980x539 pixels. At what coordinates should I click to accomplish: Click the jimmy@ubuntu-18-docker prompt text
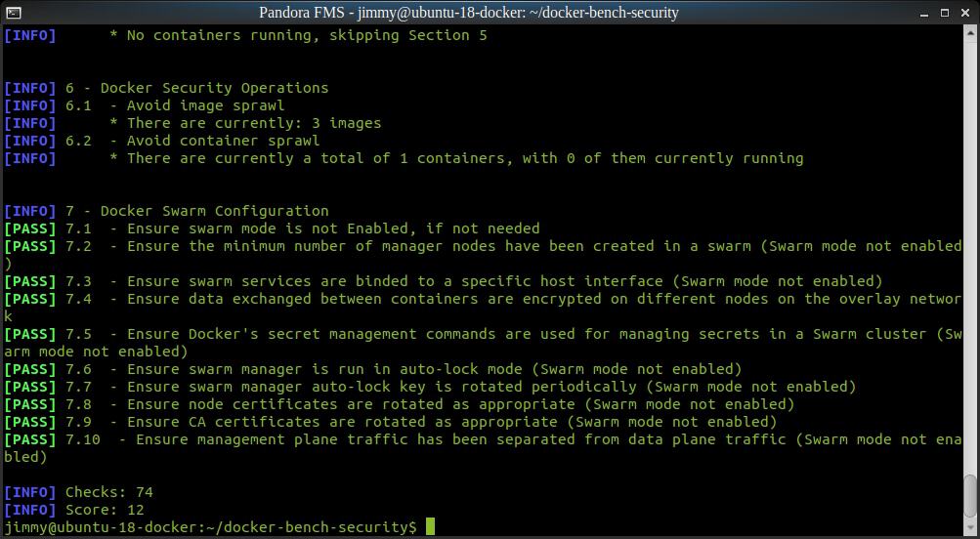click(x=210, y=527)
